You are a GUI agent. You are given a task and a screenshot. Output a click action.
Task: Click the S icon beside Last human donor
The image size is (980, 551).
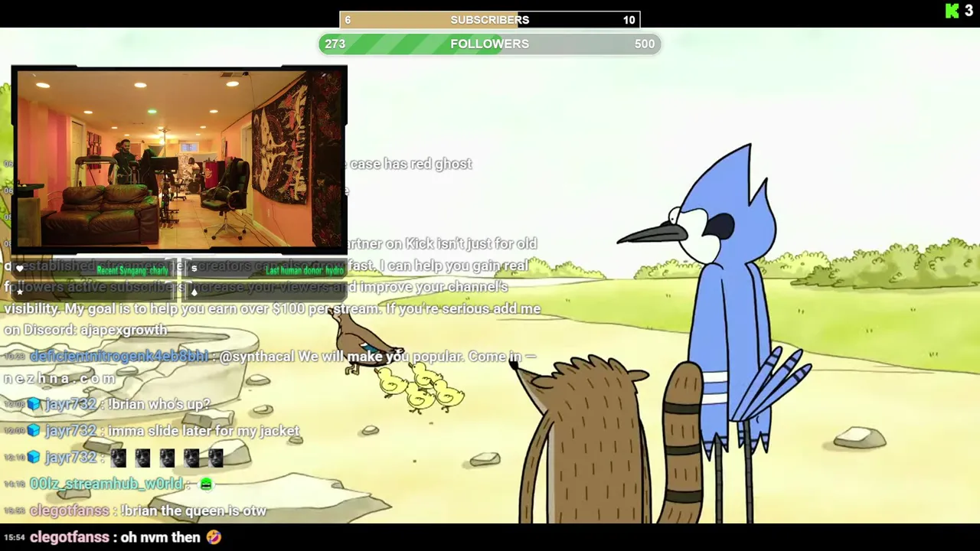click(194, 269)
